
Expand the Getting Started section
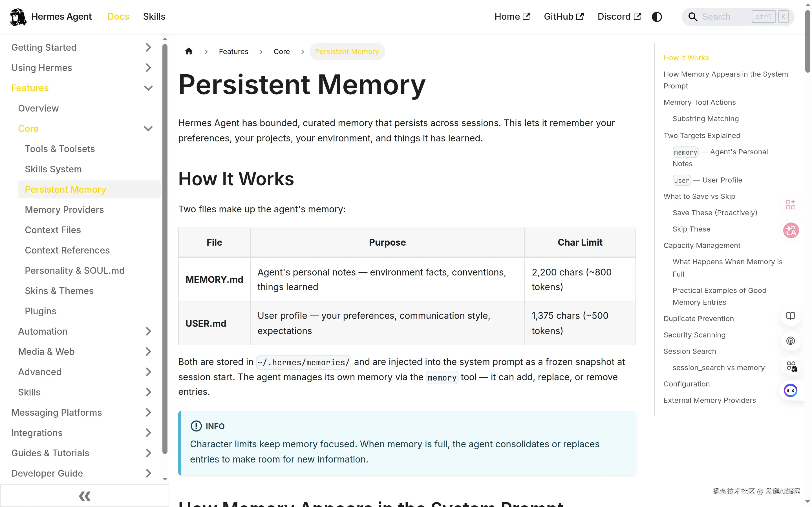click(x=148, y=47)
